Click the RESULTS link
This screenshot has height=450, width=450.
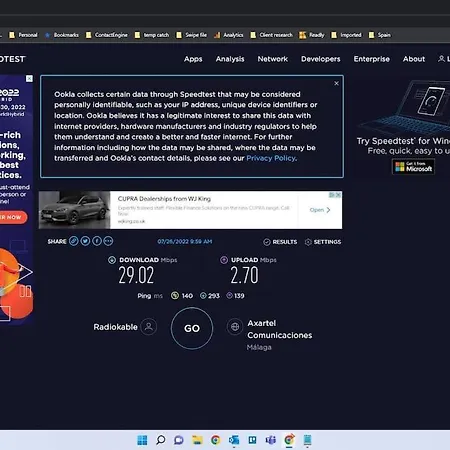click(285, 242)
